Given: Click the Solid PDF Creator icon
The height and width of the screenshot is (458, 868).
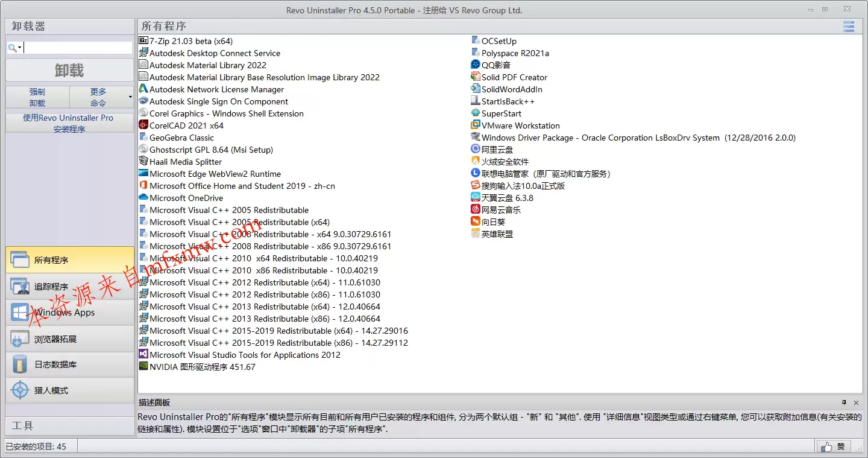Looking at the screenshot, I should click(x=476, y=77).
